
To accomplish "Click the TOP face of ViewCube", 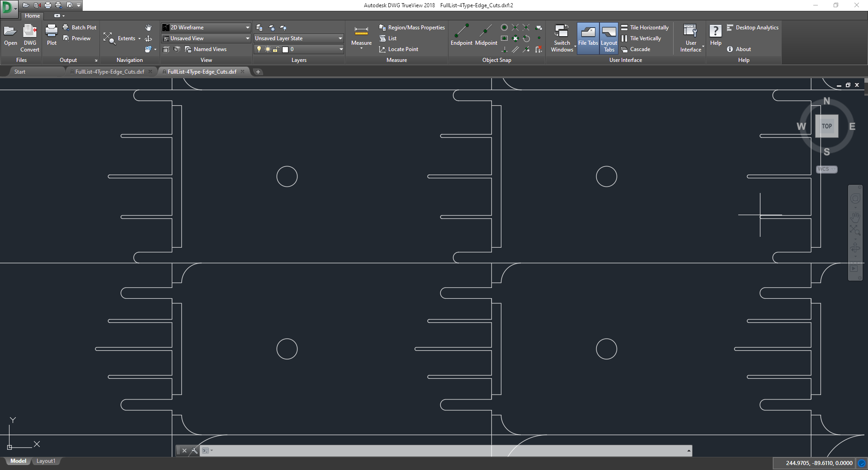I will tap(826, 126).
